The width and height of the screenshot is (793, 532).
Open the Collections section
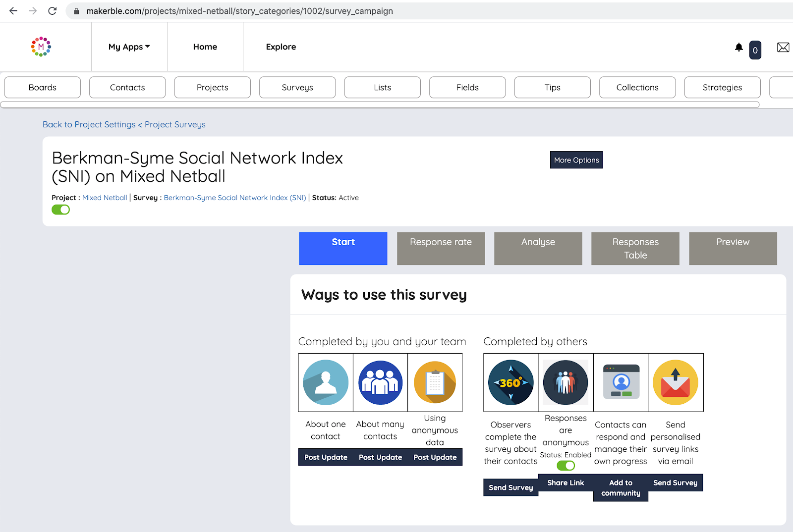tap(637, 87)
